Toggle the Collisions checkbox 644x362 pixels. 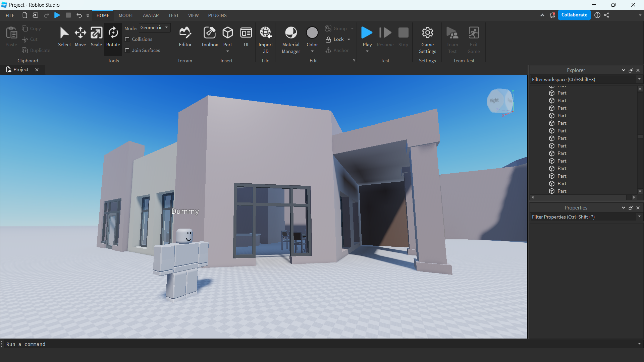(x=127, y=39)
